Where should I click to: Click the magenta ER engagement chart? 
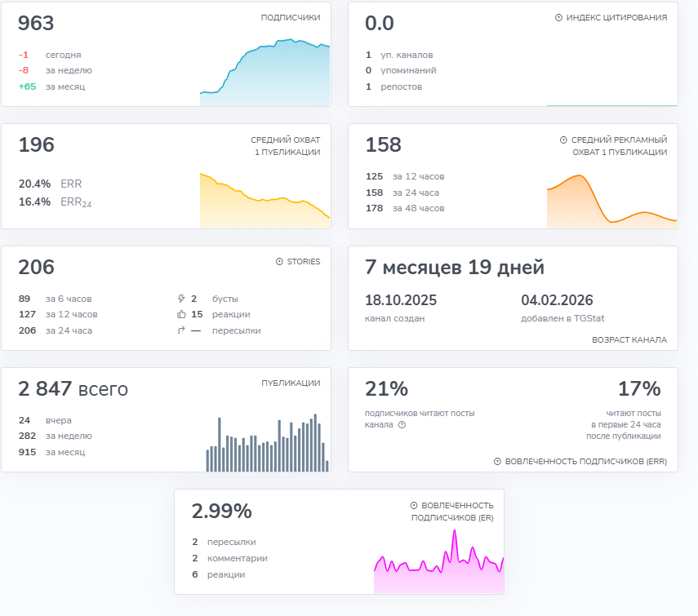(439, 561)
